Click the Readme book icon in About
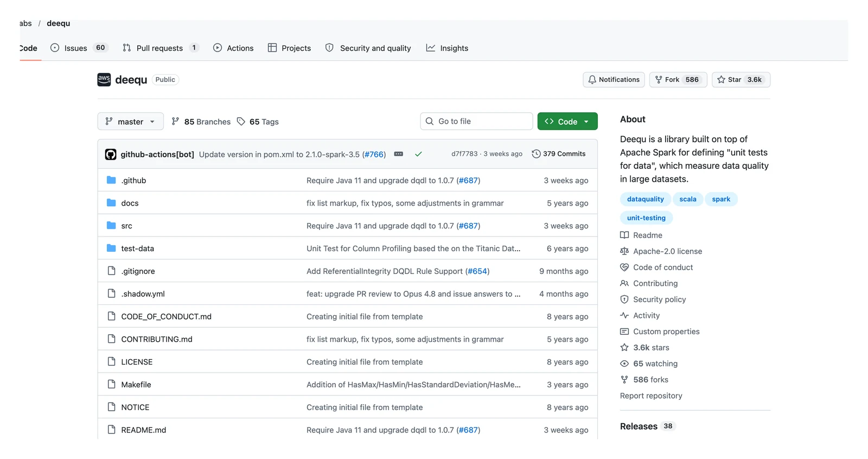This screenshot has width=868, height=459. pyautogui.click(x=624, y=235)
